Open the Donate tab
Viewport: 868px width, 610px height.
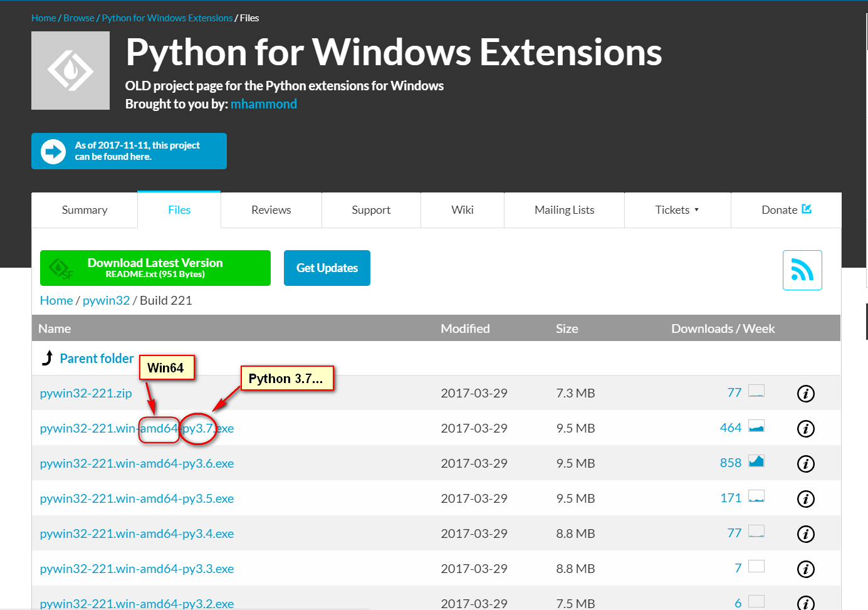point(786,210)
